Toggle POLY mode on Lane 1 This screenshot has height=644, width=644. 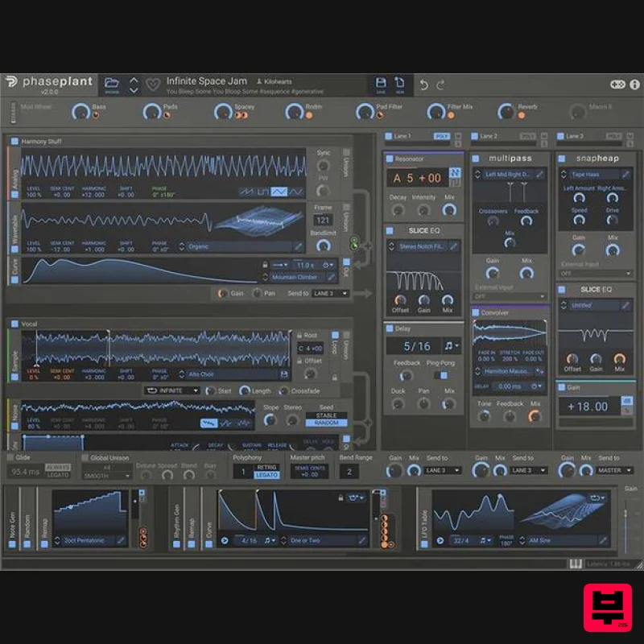[440, 136]
